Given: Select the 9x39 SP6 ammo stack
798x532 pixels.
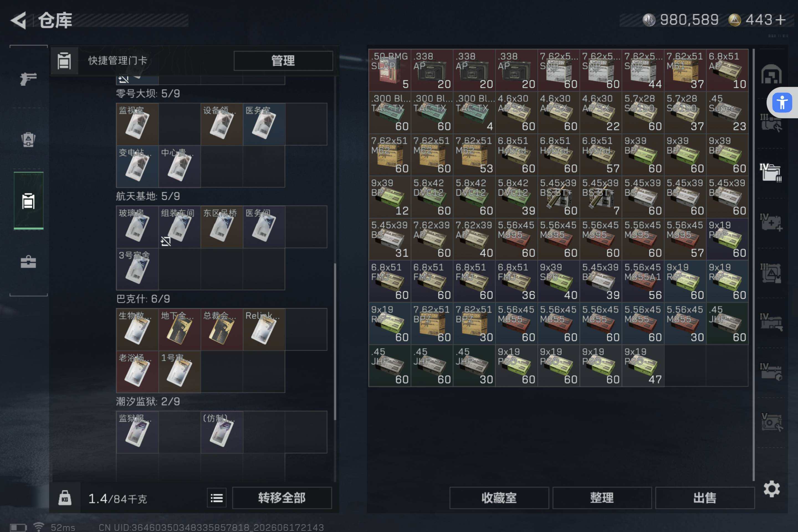Looking at the screenshot, I should click(x=559, y=281).
